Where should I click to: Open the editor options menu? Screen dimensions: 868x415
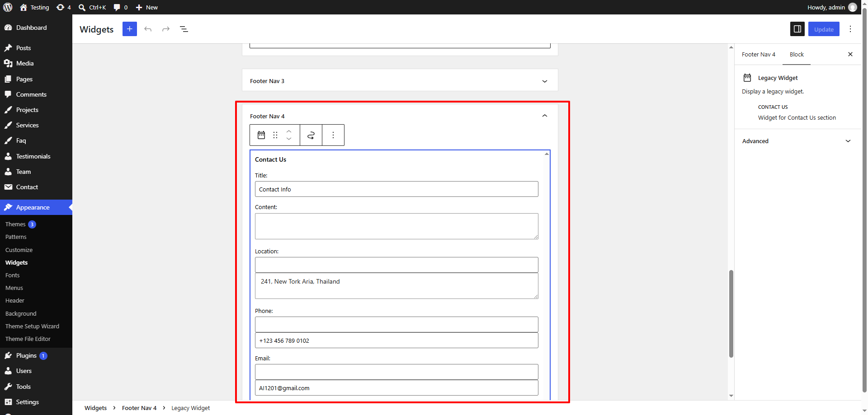pyautogui.click(x=850, y=29)
